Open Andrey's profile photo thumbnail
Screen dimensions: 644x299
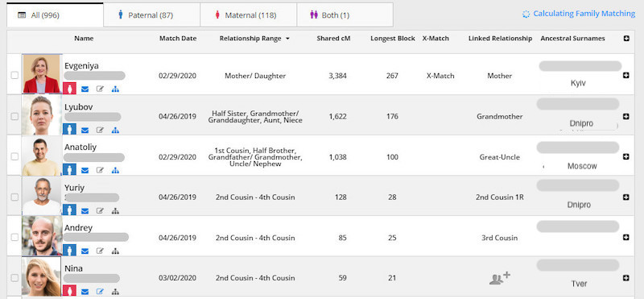42,235
